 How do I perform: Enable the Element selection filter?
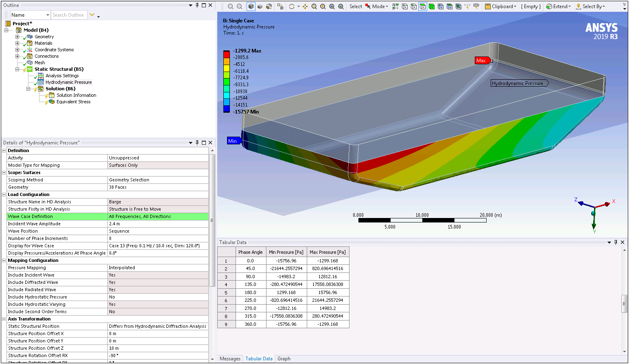[x=459, y=7]
